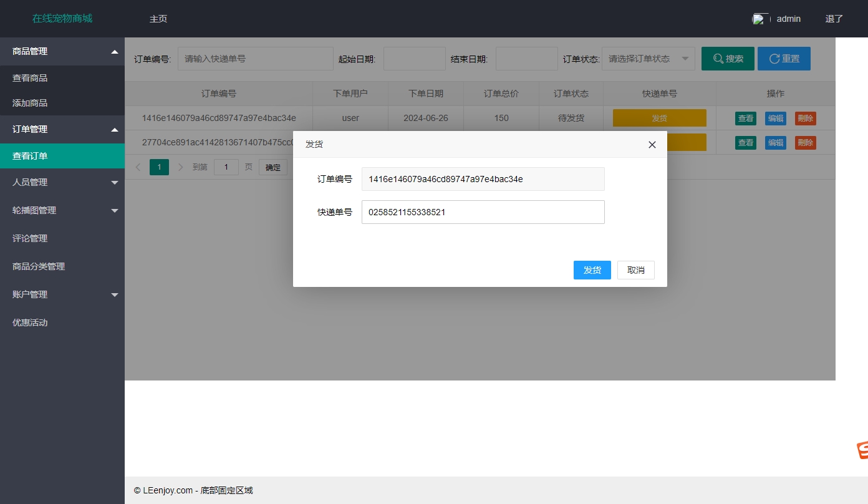Click the blue 发货 button in the dialog

(591, 270)
